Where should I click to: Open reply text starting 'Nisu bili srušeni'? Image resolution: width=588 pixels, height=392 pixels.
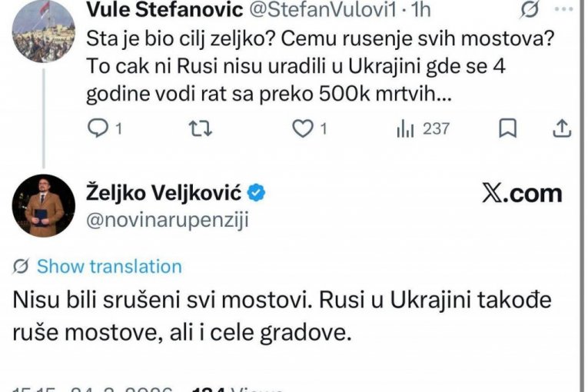coord(281,315)
